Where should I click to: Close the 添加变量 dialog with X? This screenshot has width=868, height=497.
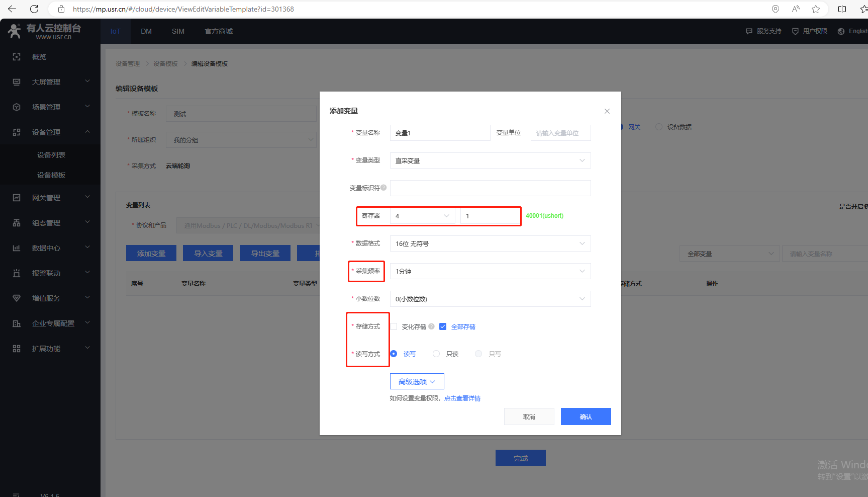607,111
